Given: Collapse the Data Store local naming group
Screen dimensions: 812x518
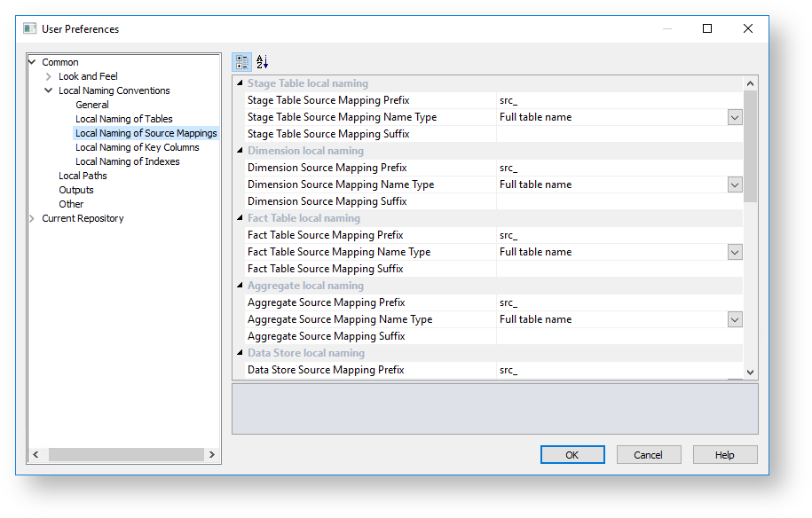Looking at the screenshot, I should click(x=240, y=353).
